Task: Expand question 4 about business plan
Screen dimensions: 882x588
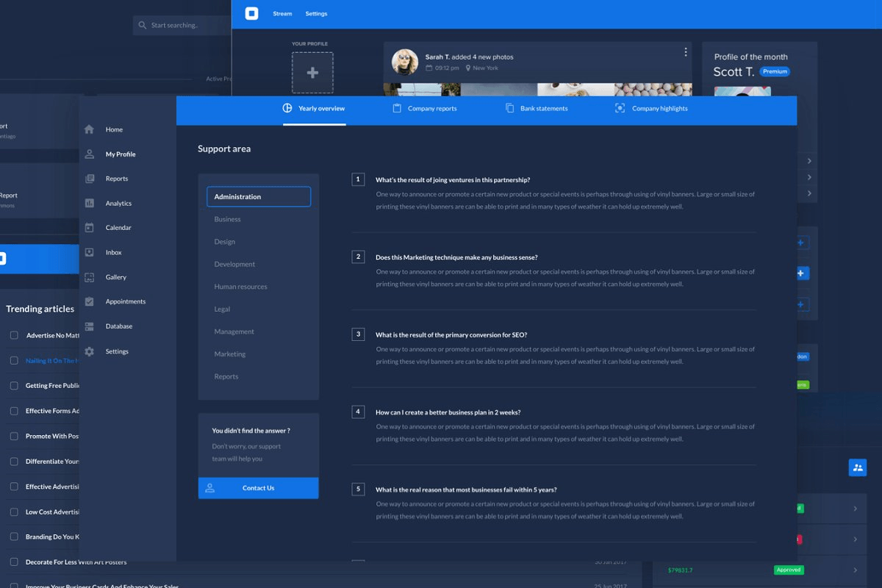Action: pyautogui.click(x=448, y=412)
